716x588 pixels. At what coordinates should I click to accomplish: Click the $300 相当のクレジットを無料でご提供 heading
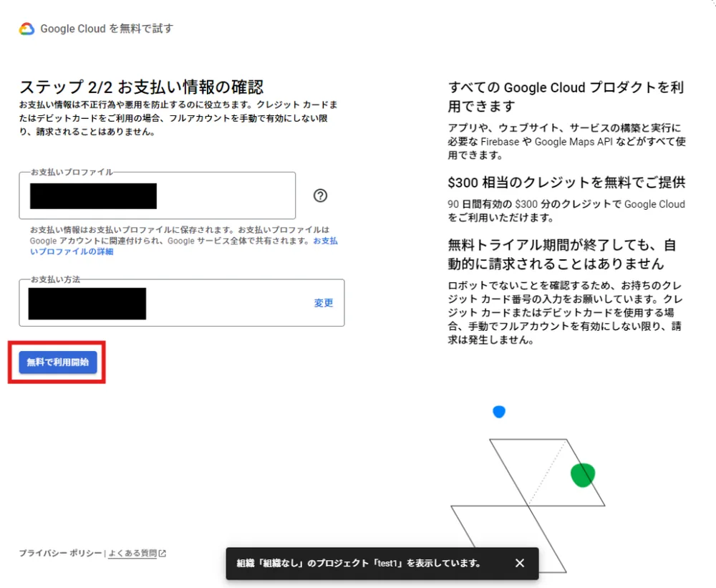[566, 183]
